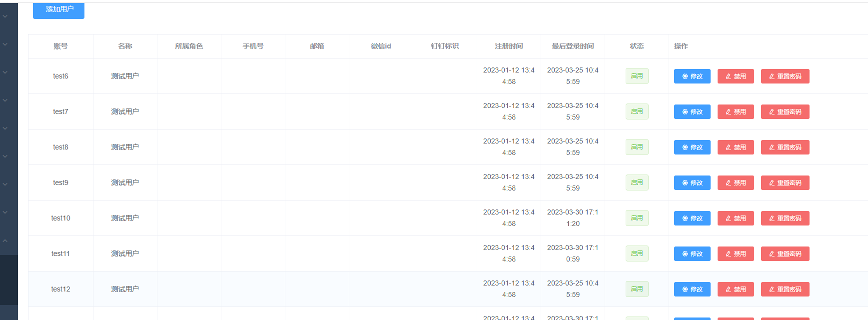Select the test10 account cell
The image size is (868, 320).
(60, 218)
